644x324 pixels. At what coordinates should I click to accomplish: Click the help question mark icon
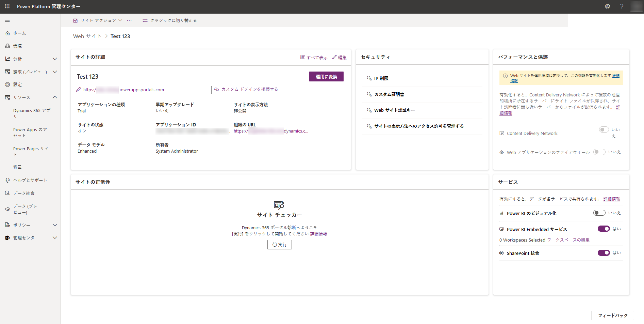point(622,6)
